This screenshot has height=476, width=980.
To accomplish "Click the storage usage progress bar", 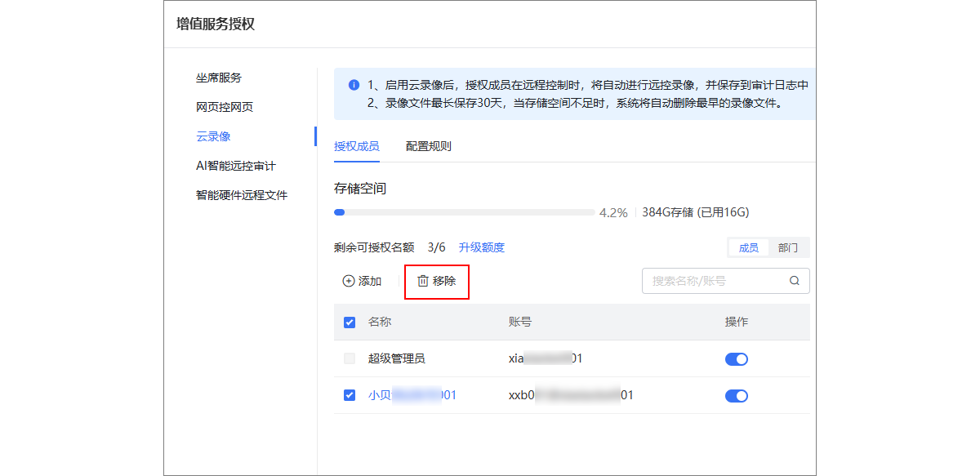I will (x=465, y=211).
